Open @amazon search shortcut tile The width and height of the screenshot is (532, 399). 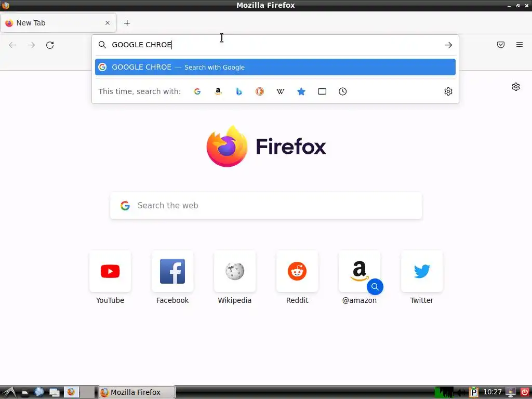click(x=360, y=271)
